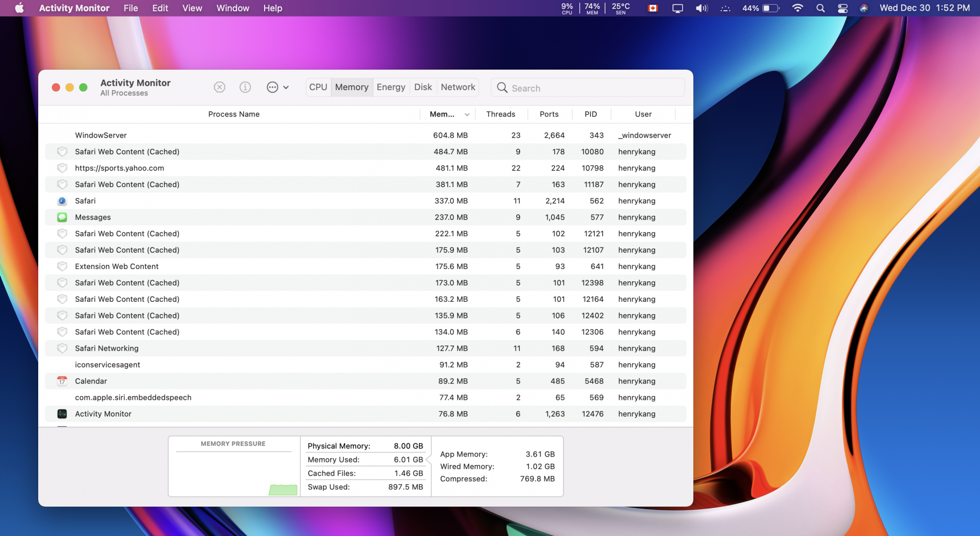The height and width of the screenshot is (536, 980).
Task: Sort by PID column header
Action: pyautogui.click(x=590, y=114)
